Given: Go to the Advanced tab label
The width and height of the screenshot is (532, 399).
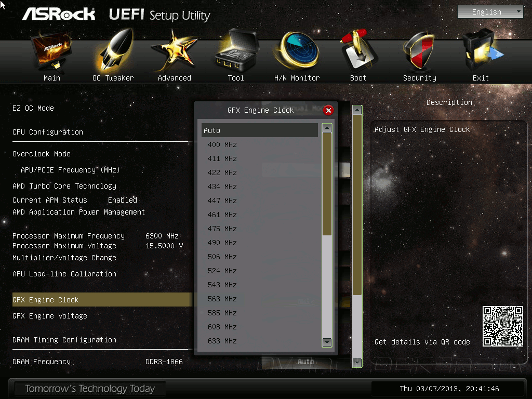Looking at the screenshot, I should [x=175, y=78].
